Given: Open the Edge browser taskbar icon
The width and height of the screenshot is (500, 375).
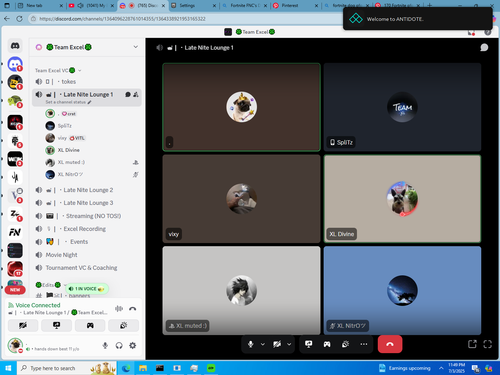Looking at the screenshot, I should [126, 368].
